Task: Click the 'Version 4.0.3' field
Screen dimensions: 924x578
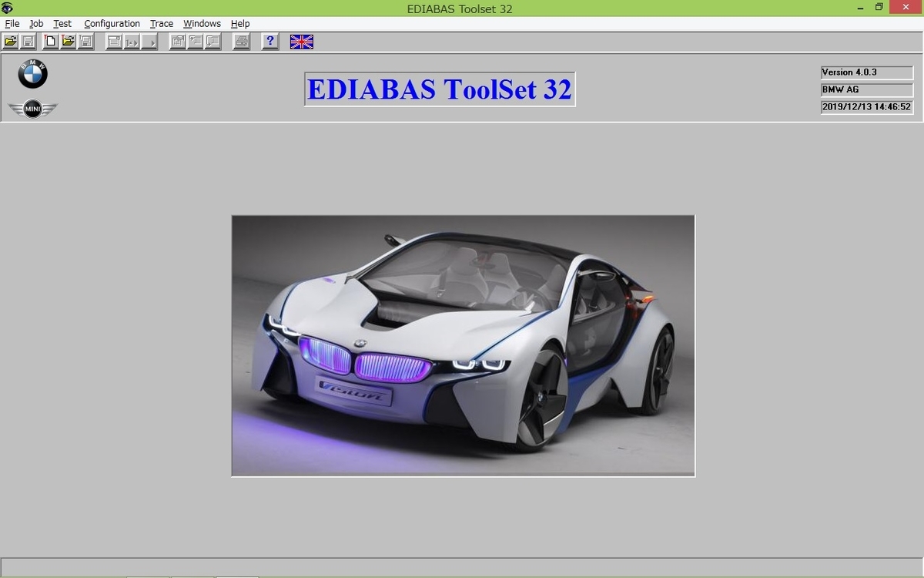Action: 867,72
